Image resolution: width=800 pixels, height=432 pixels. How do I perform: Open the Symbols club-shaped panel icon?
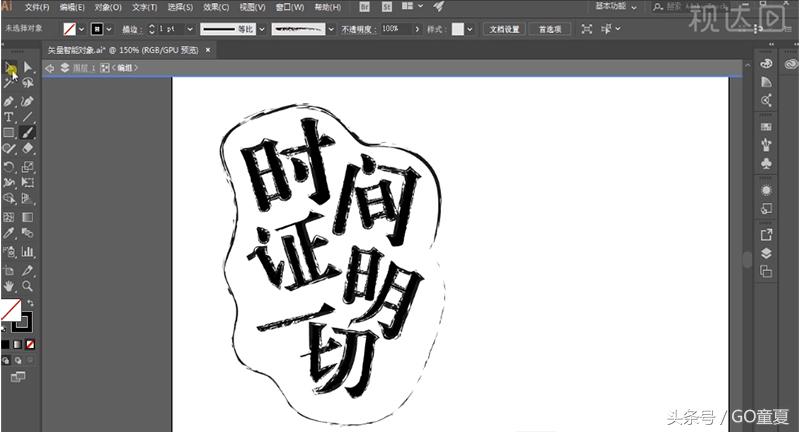coord(766,164)
